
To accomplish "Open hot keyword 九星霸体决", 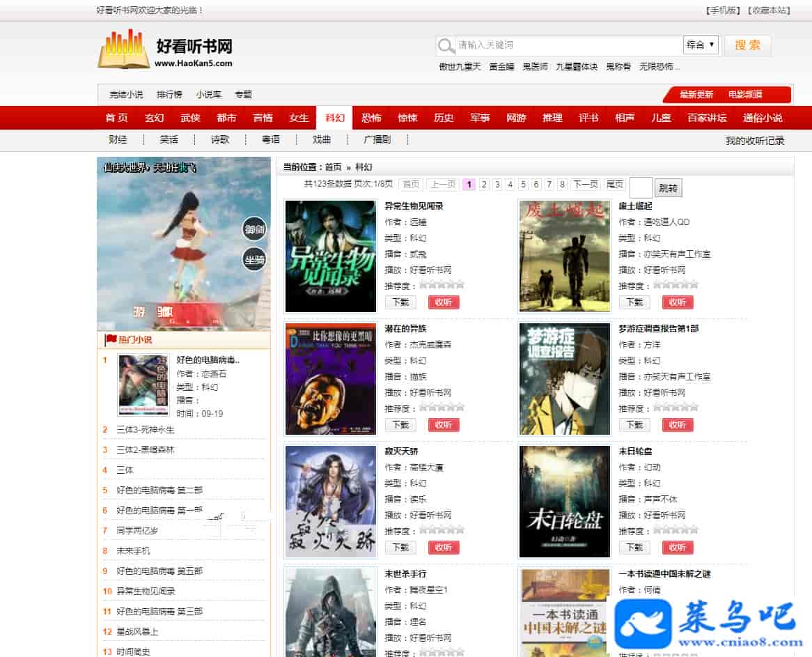I will [x=577, y=67].
